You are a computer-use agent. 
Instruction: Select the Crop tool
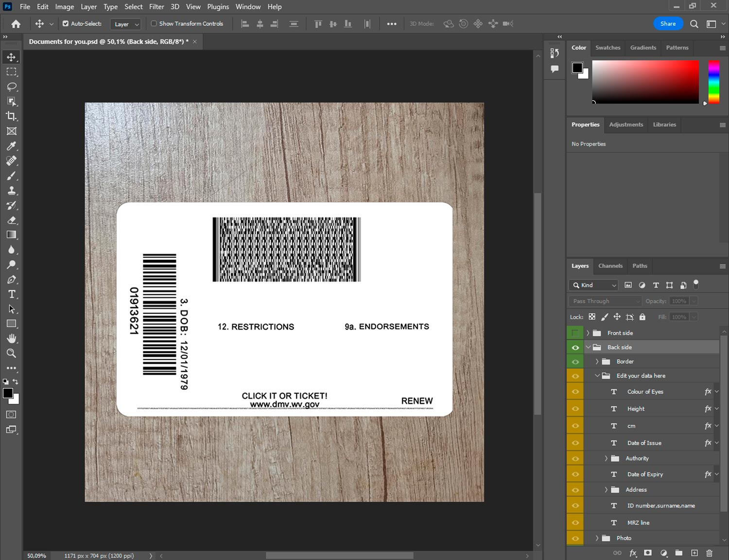point(12,116)
